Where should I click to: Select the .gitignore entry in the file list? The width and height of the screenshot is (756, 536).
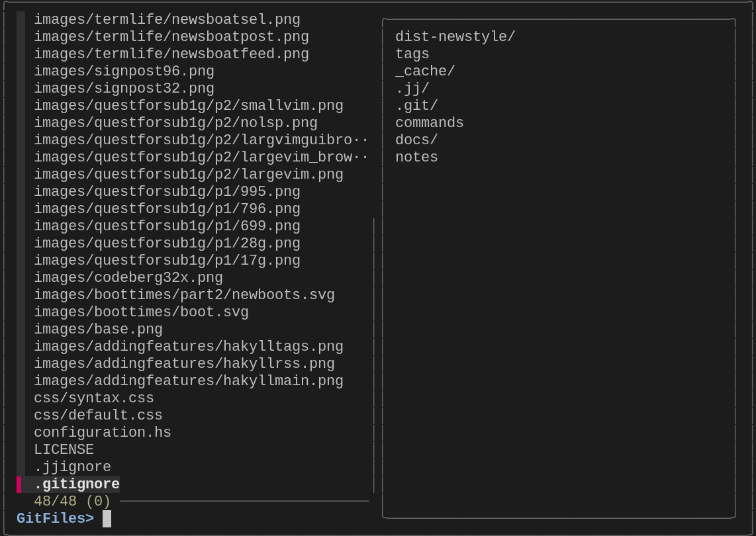(x=77, y=484)
